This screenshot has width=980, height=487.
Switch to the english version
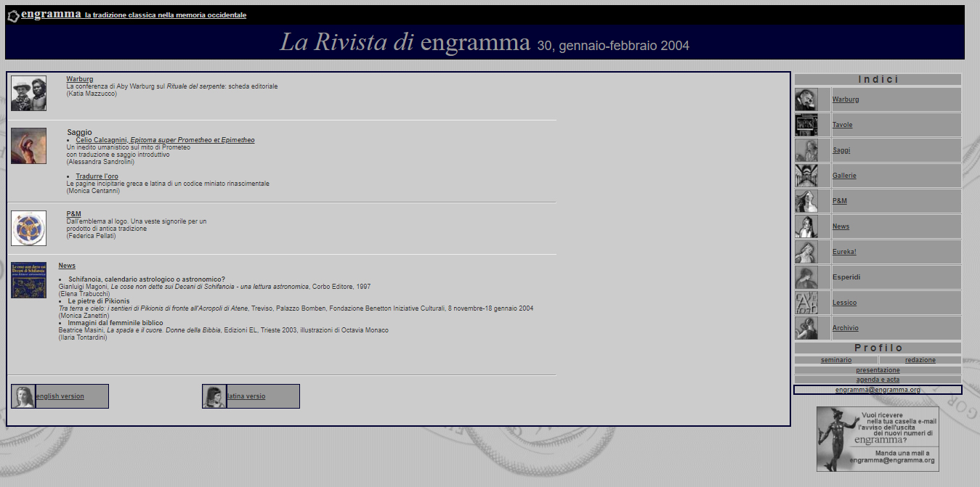pos(60,396)
